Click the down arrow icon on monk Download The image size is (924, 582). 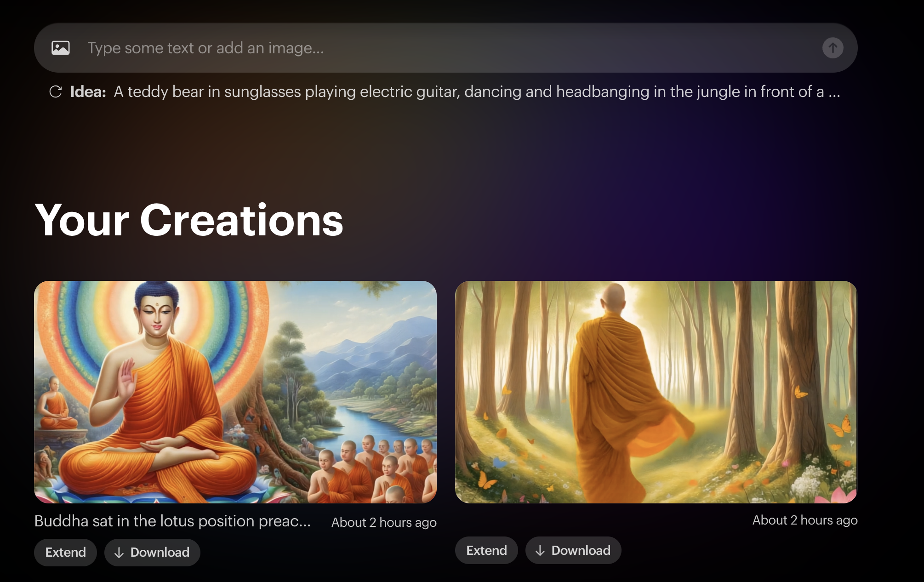pos(540,550)
